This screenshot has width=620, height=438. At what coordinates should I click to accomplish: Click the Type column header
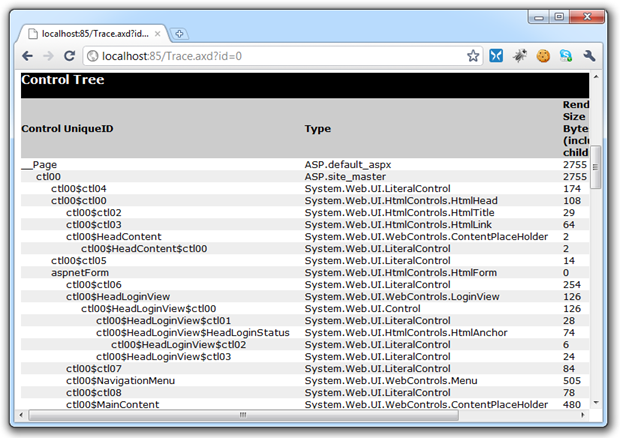[x=318, y=129]
